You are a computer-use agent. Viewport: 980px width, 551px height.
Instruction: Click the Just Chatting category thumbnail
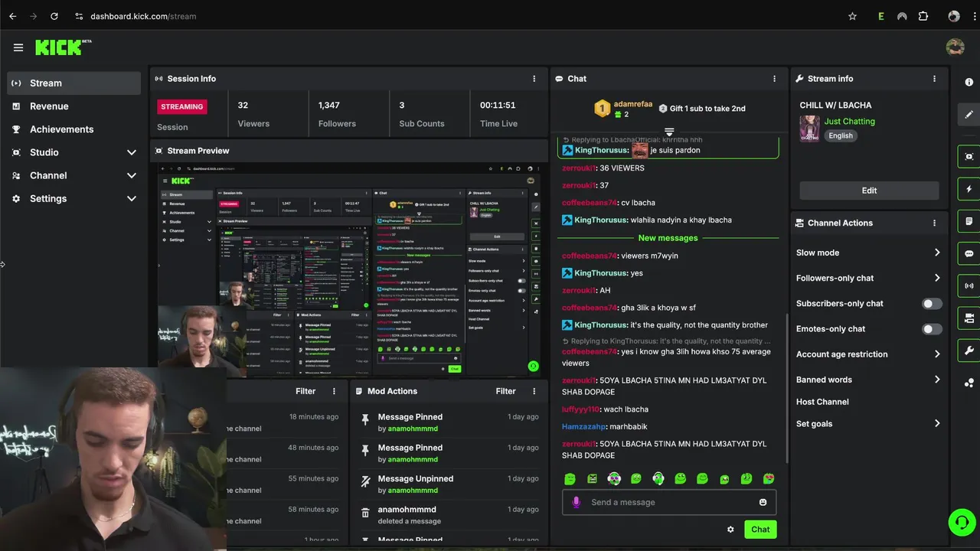[x=810, y=128]
